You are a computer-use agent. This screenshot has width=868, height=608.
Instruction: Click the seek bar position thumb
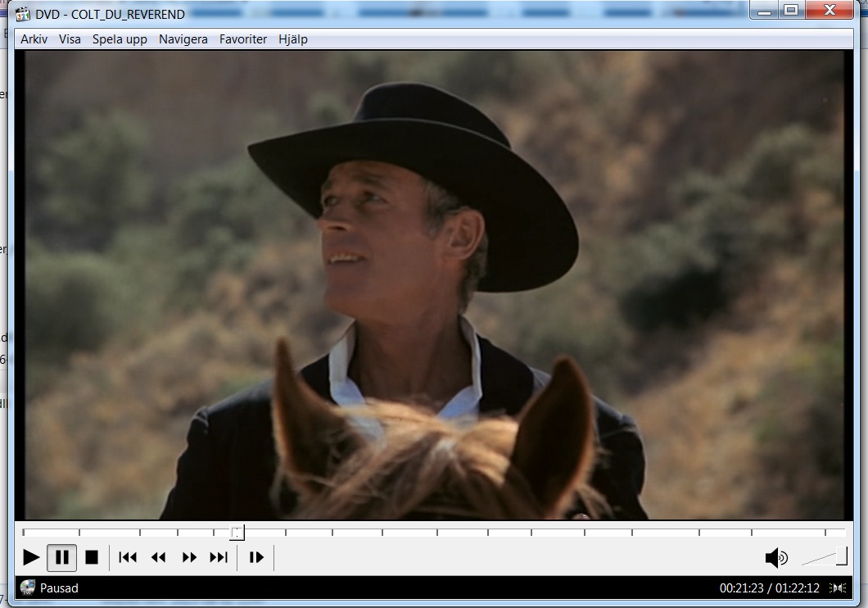coord(237,533)
